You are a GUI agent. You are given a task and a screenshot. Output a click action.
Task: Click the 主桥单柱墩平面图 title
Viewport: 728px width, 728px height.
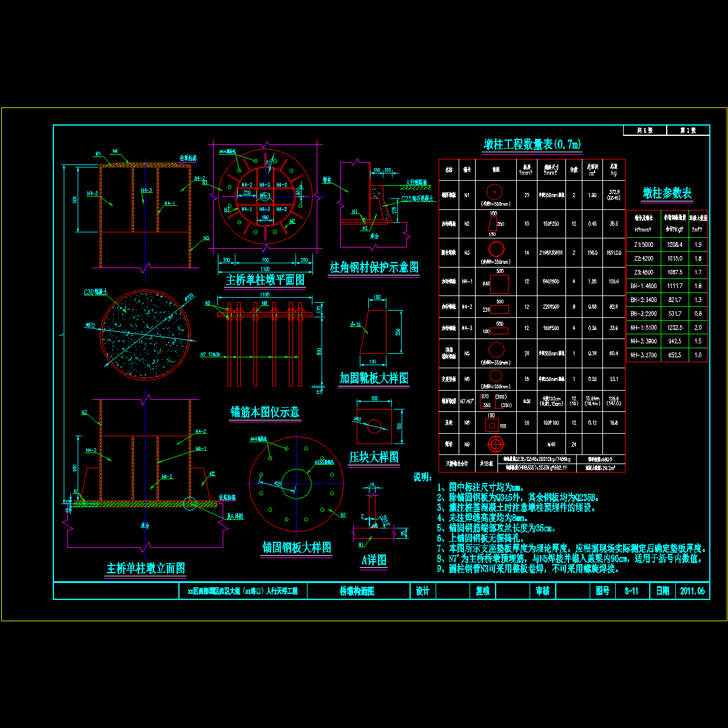(265, 280)
